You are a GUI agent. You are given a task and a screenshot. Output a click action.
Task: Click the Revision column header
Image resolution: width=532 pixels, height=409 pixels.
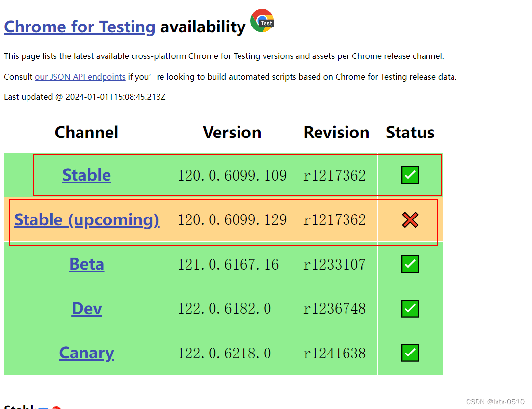click(336, 133)
